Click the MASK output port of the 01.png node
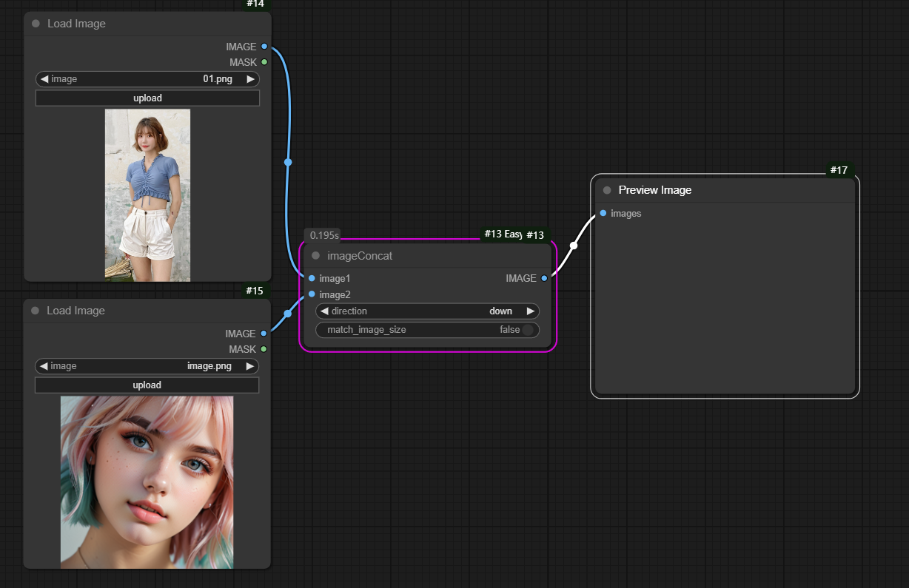 pyautogui.click(x=264, y=62)
